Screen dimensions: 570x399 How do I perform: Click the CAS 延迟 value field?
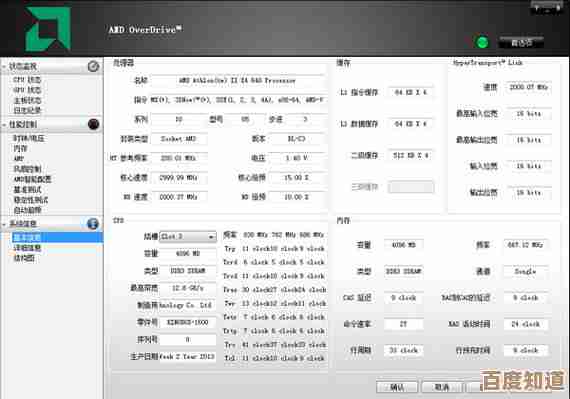403,298
